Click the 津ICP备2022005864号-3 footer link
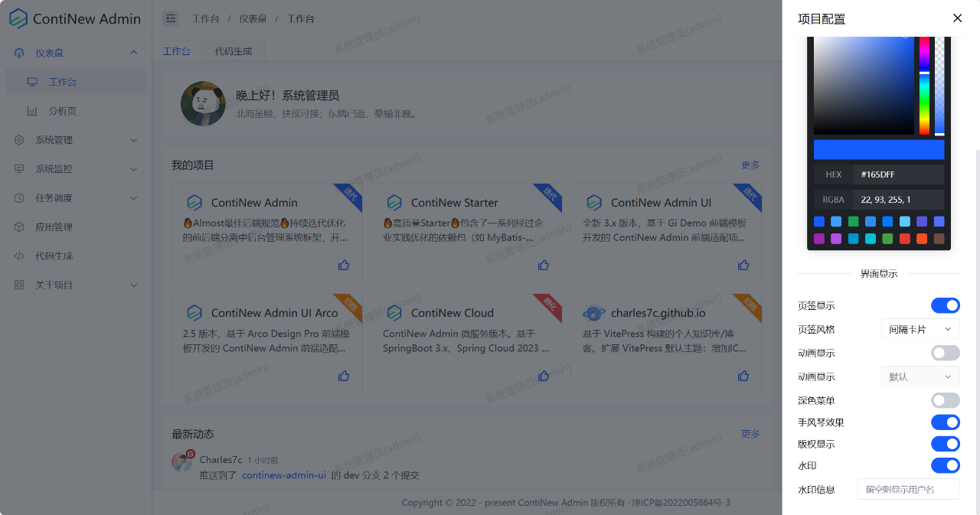 (x=681, y=503)
